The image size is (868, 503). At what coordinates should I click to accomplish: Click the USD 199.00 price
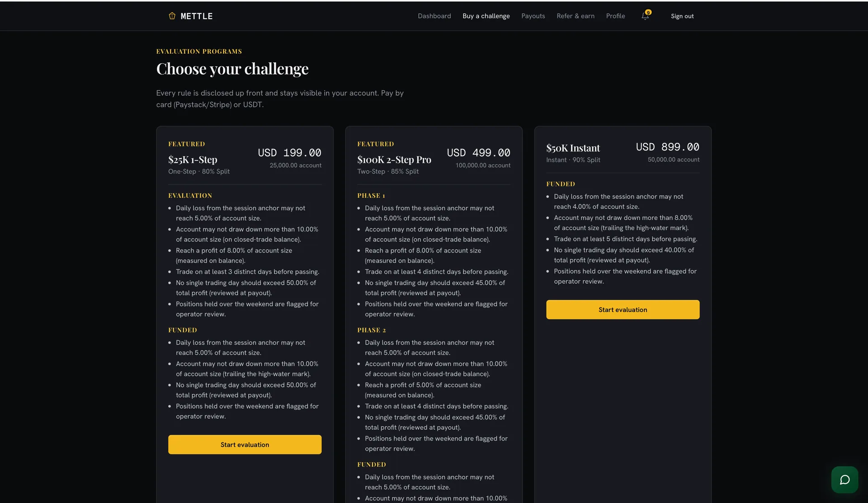[x=289, y=153]
